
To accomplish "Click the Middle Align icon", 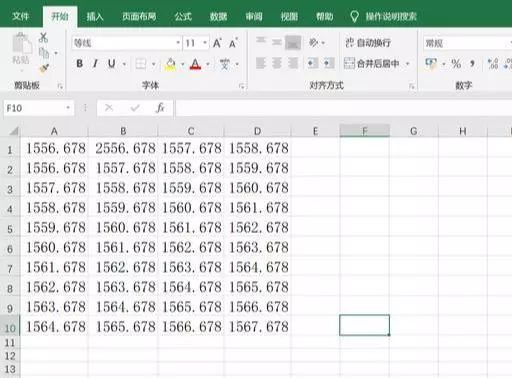I will (x=277, y=42).
